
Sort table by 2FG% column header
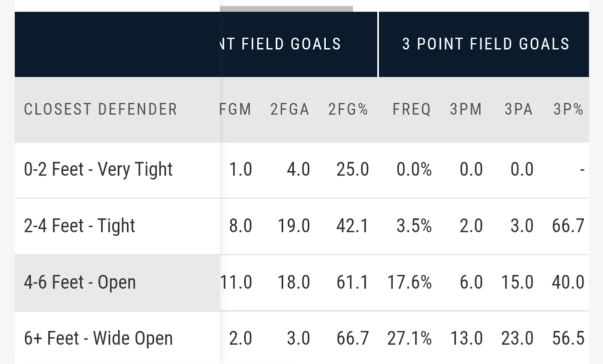[348, 109]
